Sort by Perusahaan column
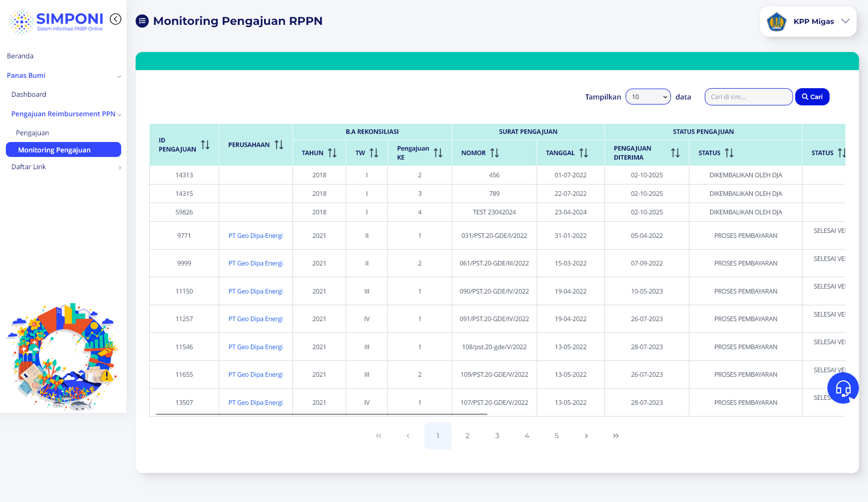 [279, 145]
